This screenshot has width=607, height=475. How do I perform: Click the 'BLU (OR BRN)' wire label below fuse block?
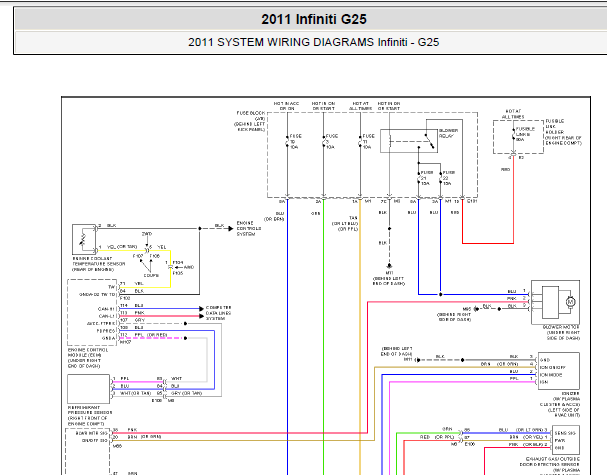274,216
